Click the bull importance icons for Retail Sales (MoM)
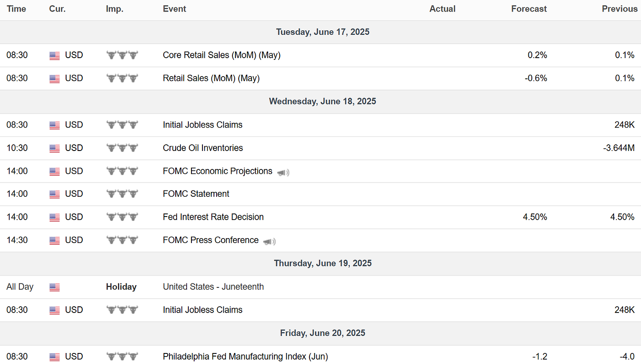This screenshot has height=364, width=641. coord(122,78)
